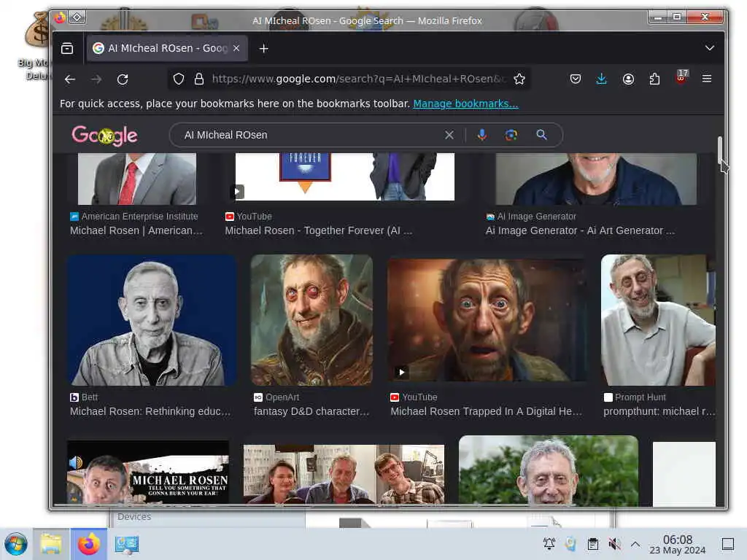Open the Downloads panel
The width and height of the screenshot is (747, 560).
(x=602, y=79)
